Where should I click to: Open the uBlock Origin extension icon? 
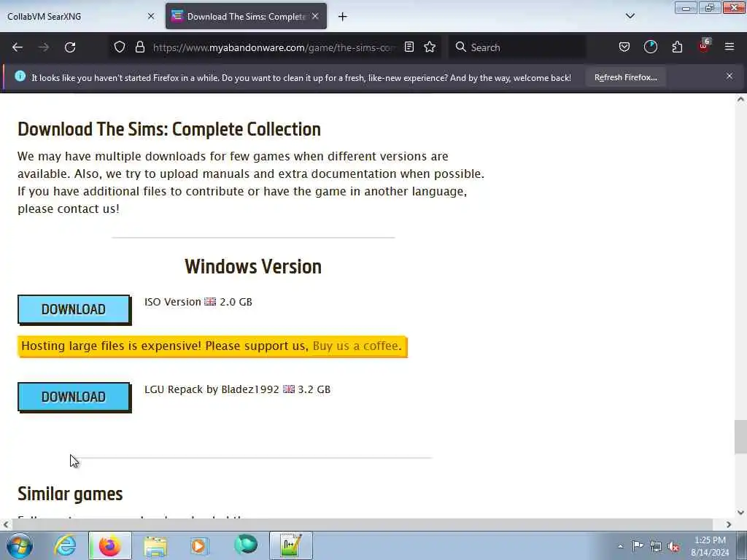(x=704, y=46)
